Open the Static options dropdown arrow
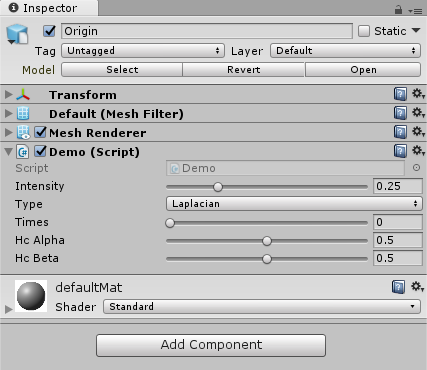Screen dimensions: 427x370 pos(416,31)
